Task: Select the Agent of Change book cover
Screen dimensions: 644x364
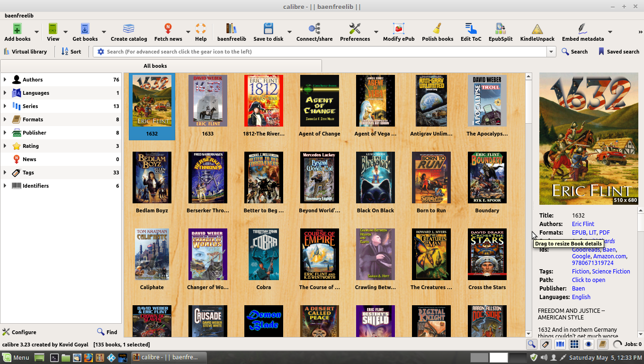Action: pyautogui.click(x=320, y=101)
